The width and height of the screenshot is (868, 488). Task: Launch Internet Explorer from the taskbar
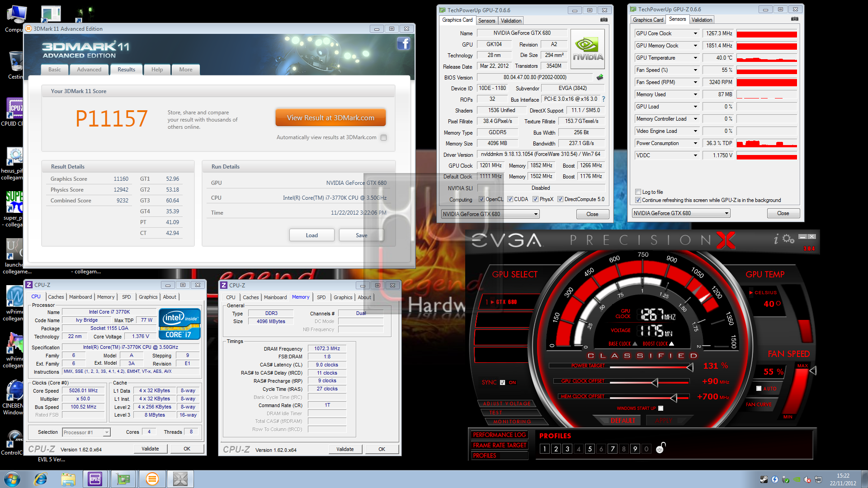point(41,479)
